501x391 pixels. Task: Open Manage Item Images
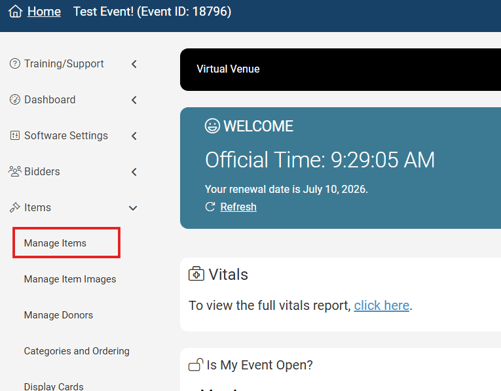point(70,279)
